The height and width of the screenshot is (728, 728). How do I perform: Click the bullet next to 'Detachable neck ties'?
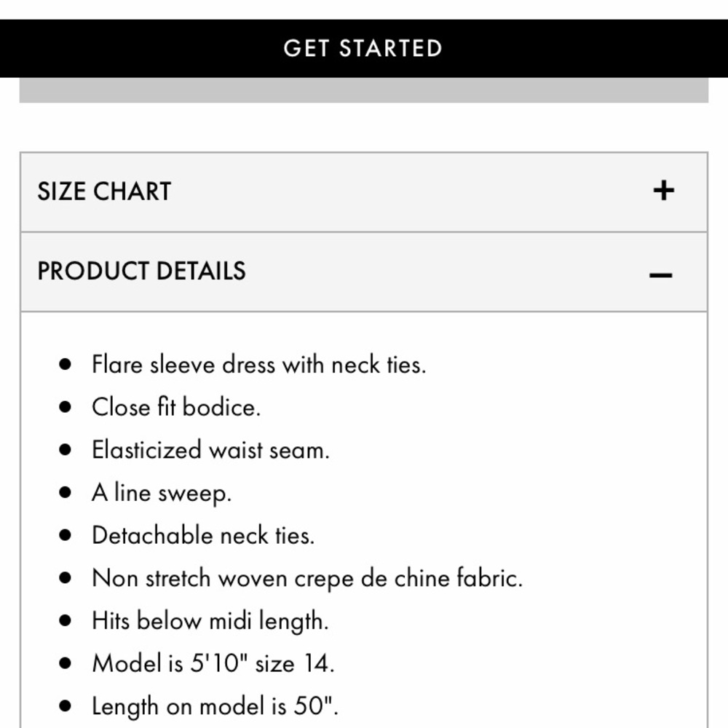click(x=66, y=535)
